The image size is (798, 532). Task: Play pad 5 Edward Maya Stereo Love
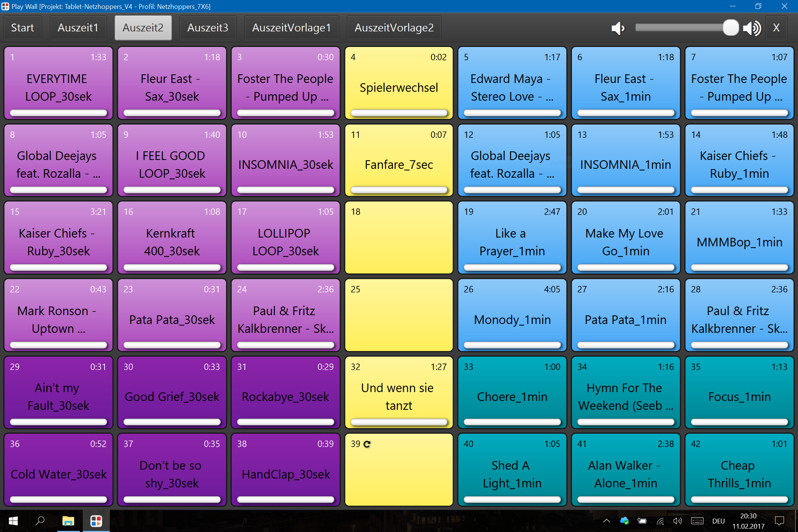[x=512, y=83]
